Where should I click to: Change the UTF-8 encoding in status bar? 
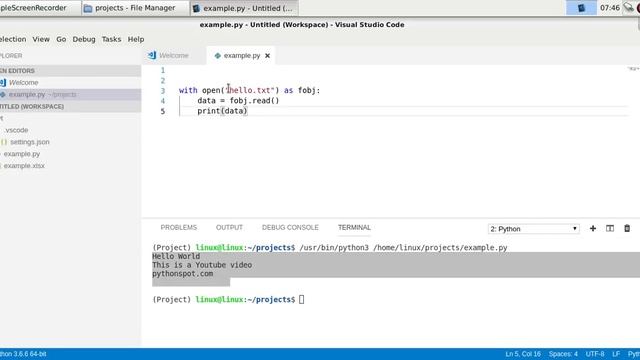pos(595,354)
